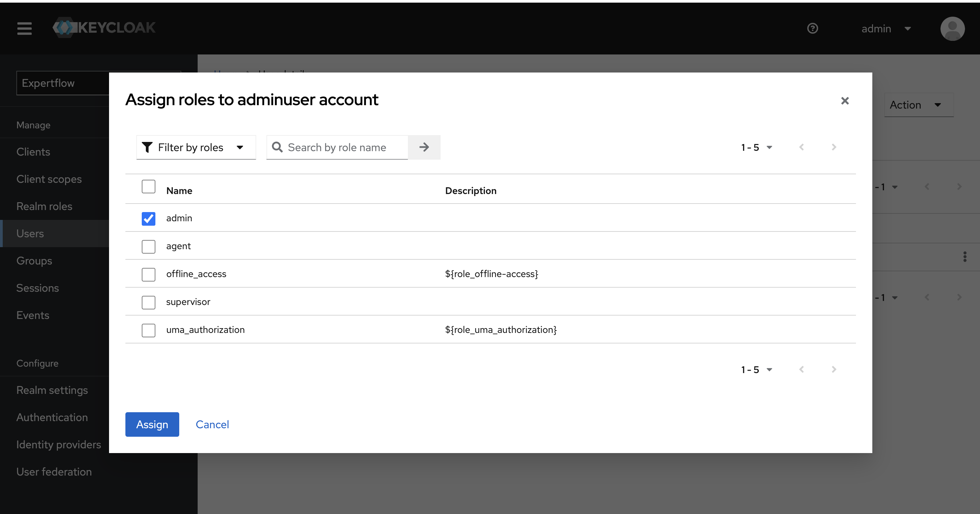
Task: Open the Filter by roles dropdown
Action: [196, 147]
